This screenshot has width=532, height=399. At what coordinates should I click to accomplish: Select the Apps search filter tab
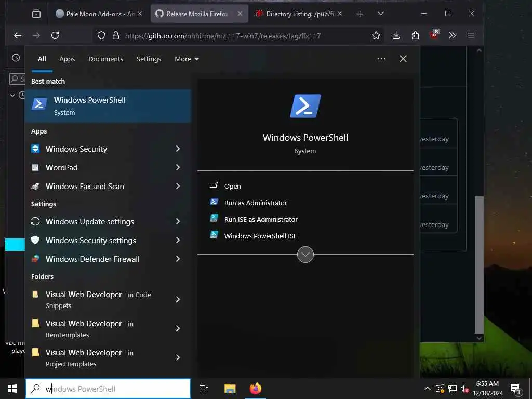click(x=67, y=59)
